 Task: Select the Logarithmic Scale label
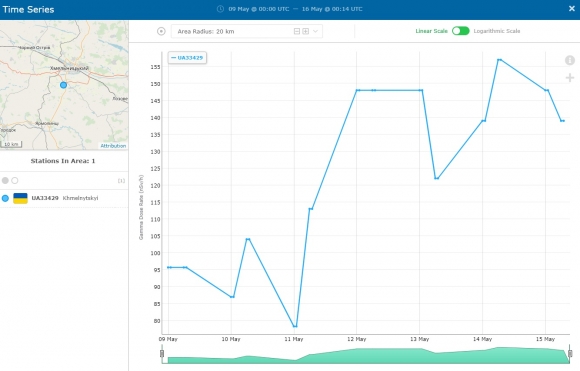[x=497, y=31]
